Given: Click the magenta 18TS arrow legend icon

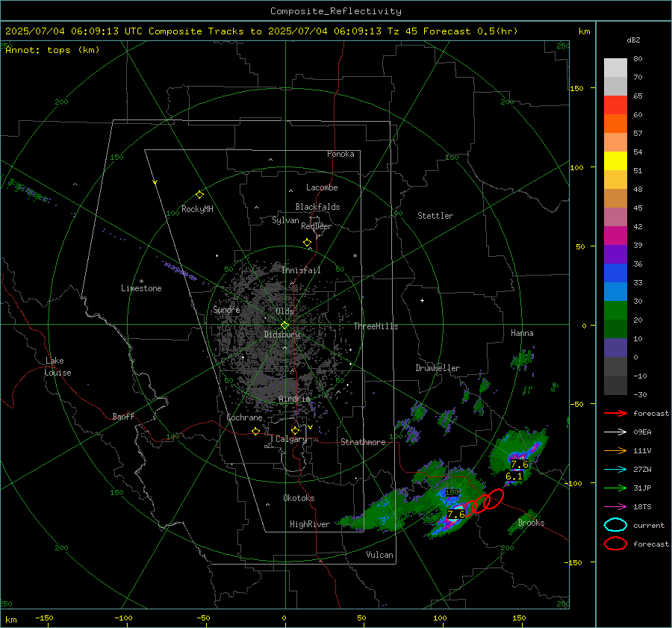Looking at the screenshot, I should click(x=615, y=507).
